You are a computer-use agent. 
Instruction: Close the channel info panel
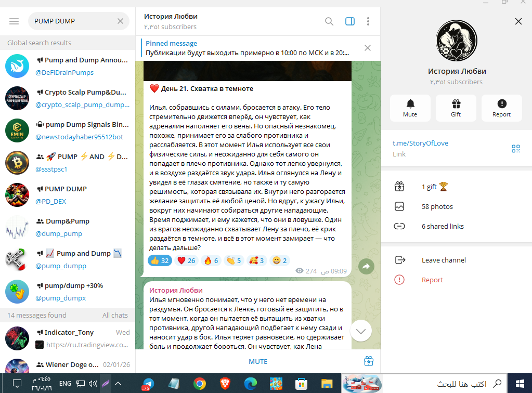click(518, 21)
